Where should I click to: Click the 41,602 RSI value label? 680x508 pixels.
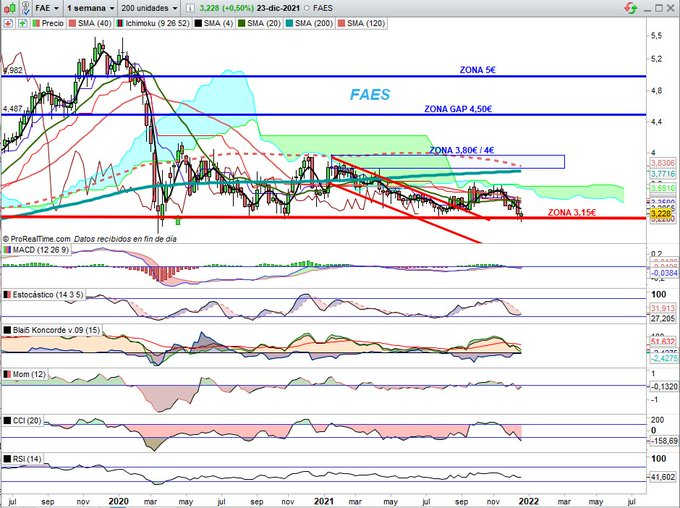click(663, 477)
